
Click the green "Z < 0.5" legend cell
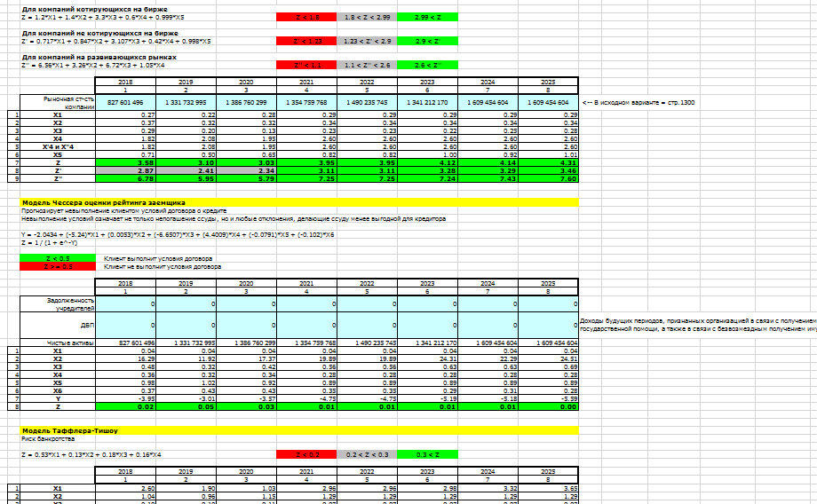(x=58, y=258)
